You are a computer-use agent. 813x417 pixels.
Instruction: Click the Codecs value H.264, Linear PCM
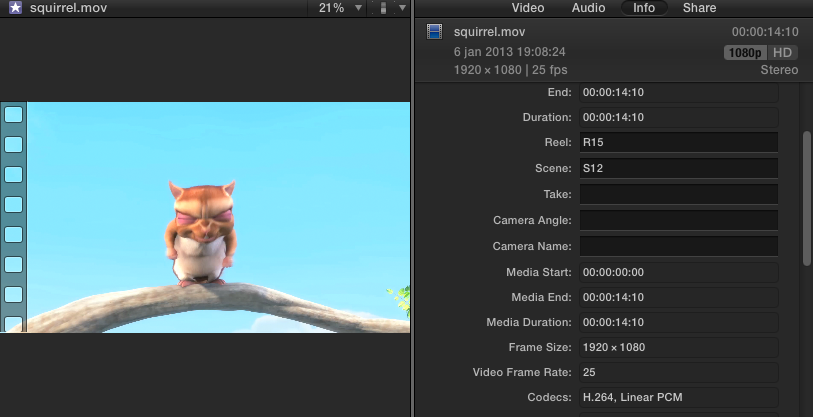[x=679, y=397]
